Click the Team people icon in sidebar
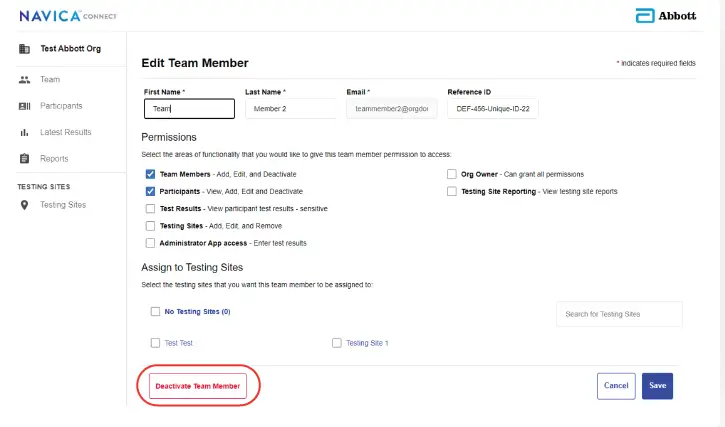 (24, 80)
